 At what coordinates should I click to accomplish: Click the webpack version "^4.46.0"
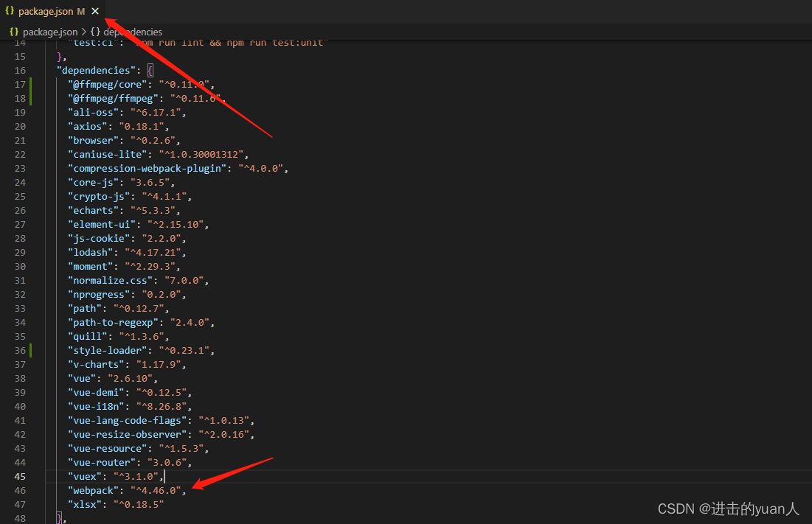156,489
